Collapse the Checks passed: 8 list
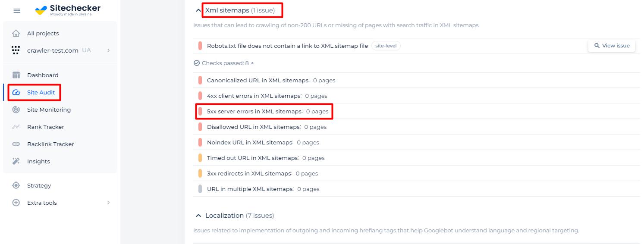This screenshot has width=644, height=244. (x=224, y=63)
